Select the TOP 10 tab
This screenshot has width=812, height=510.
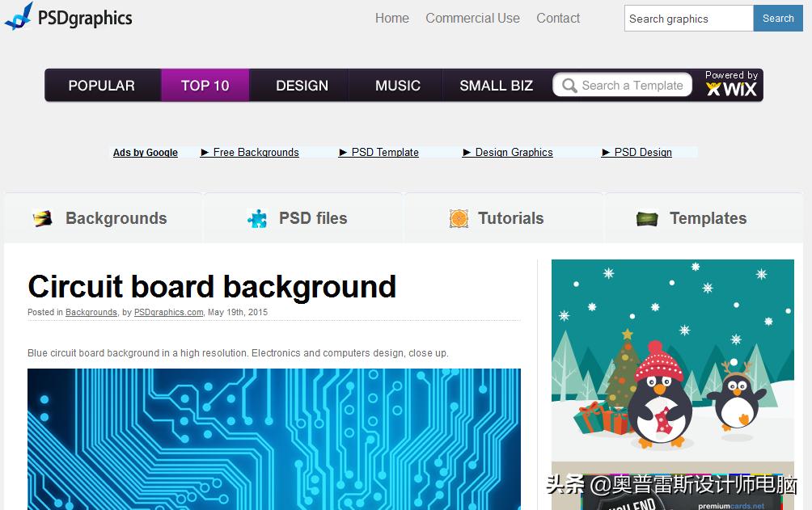coord(205,86)
